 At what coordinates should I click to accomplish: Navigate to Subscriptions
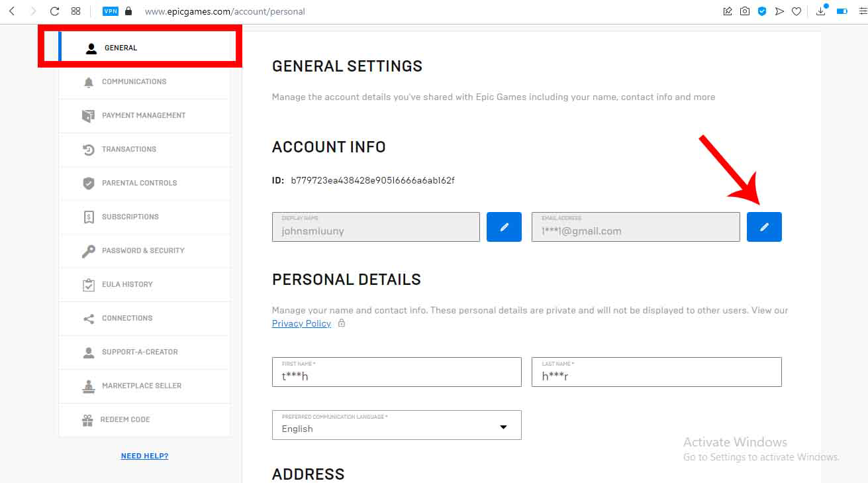144,217
